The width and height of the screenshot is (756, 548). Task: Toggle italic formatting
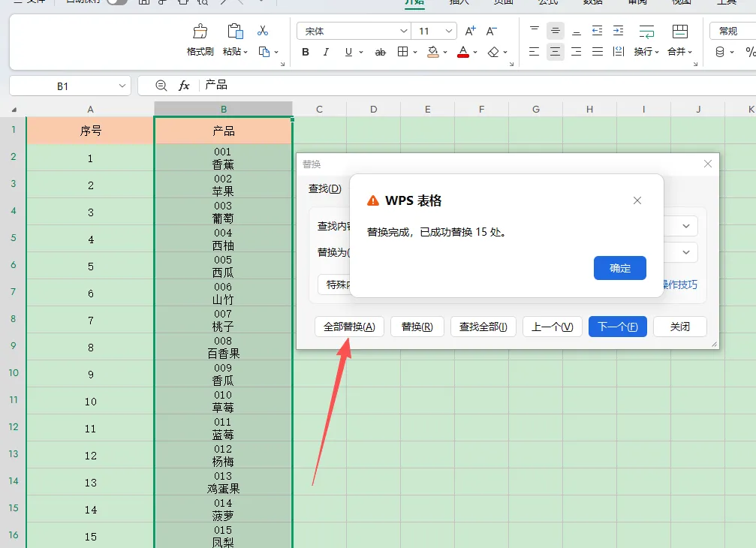pyautogui.click(x=327, y=52)
